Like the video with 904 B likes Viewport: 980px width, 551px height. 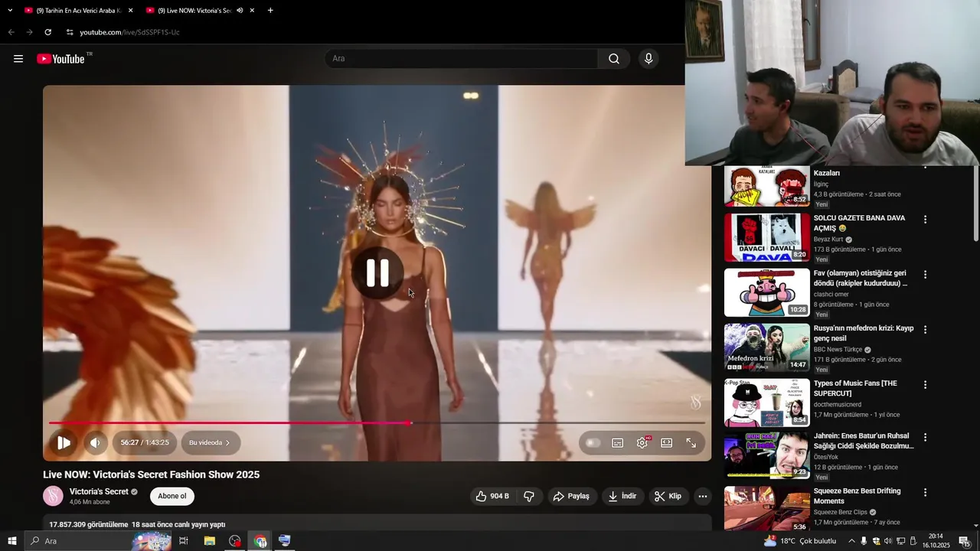point(492,496)
